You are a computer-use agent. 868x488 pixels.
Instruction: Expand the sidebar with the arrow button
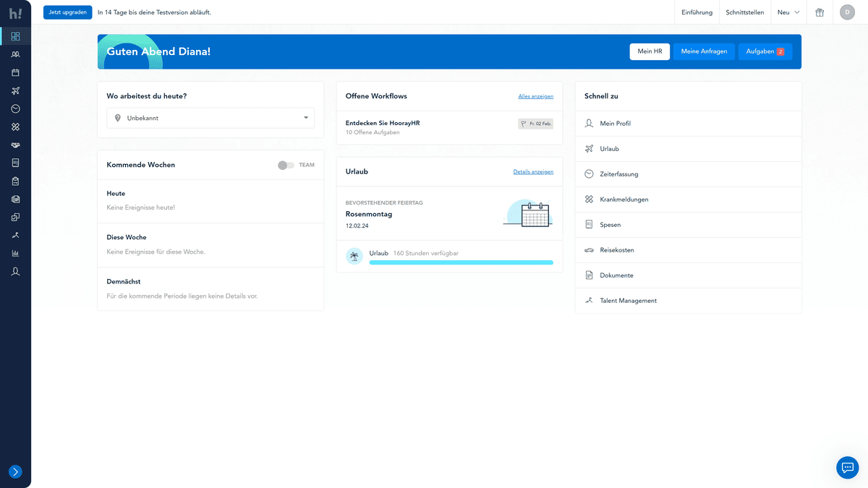click(15, 471)
